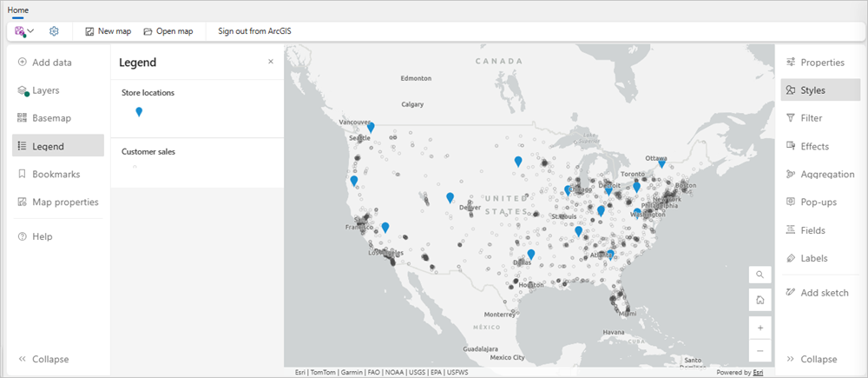Open the Aggregation pane
868x378 pixels.
(x=820, y=174)
